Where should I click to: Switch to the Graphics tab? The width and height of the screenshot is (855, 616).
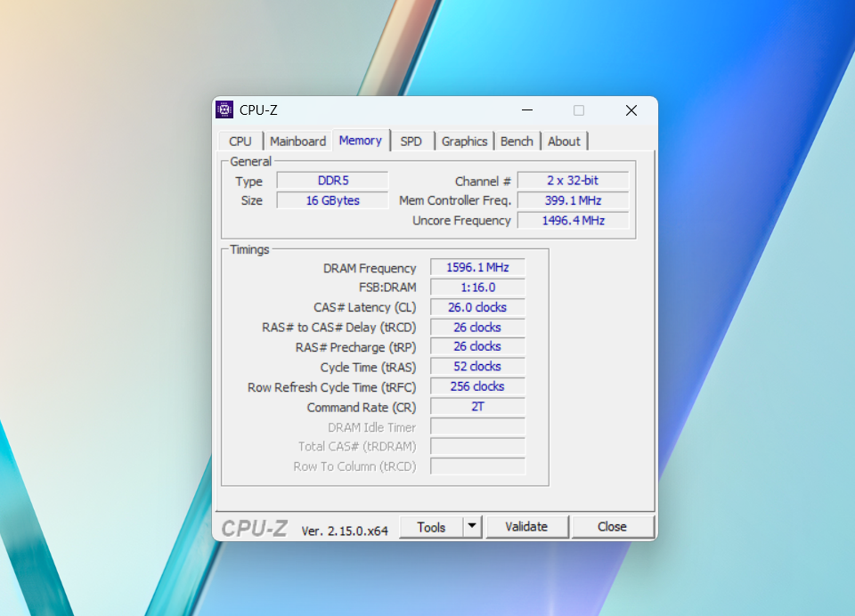point(465,142)
